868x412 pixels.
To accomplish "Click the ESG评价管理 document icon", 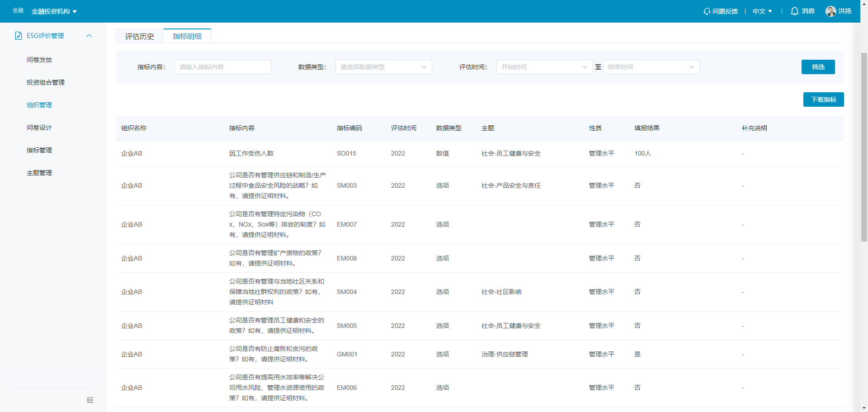I will (19, 36).
